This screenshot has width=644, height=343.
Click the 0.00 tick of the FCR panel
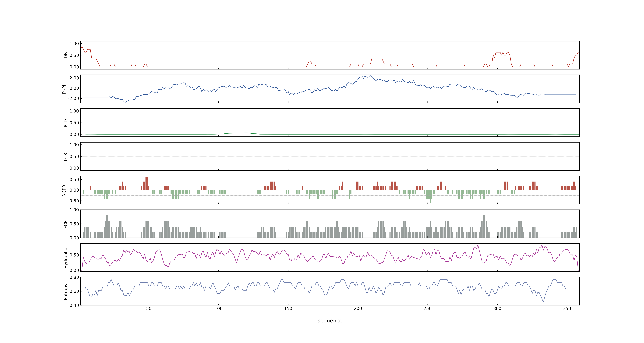(x=74, y=238)
